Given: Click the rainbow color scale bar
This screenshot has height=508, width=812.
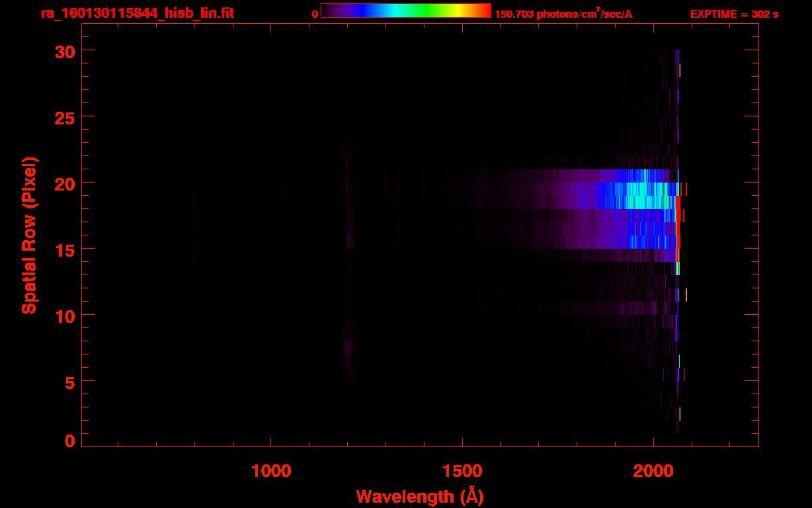Looking at the screenshot, I should pos(406,11).
